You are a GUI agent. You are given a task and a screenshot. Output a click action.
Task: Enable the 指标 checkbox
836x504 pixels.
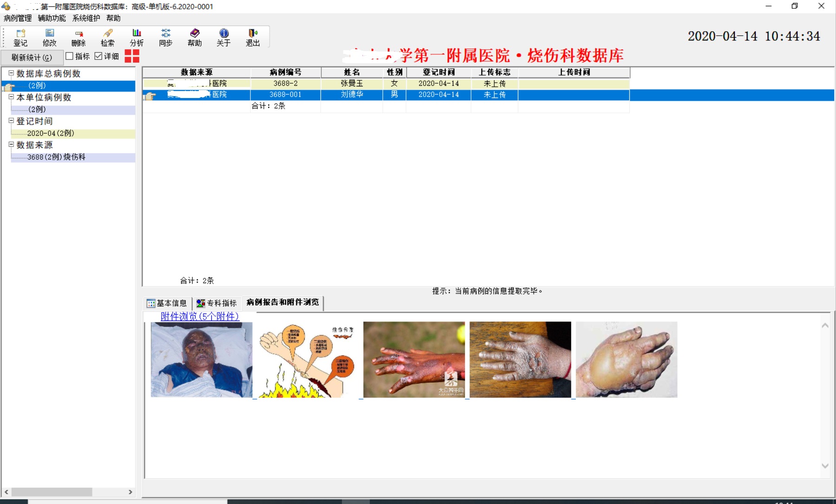click(x=70, y=56)
